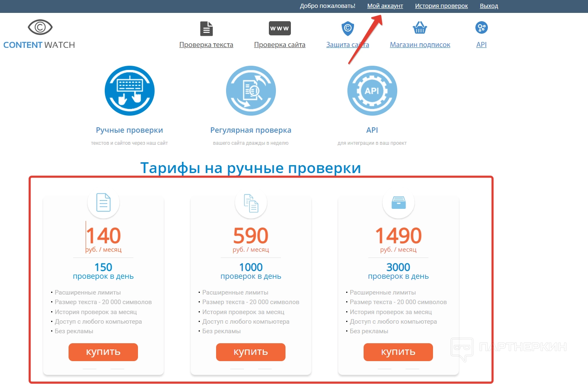The height and width of the screenshot is (384, 588).
Task: Click 'руб. / месяц' under 1490
Action: pos(399,250)
